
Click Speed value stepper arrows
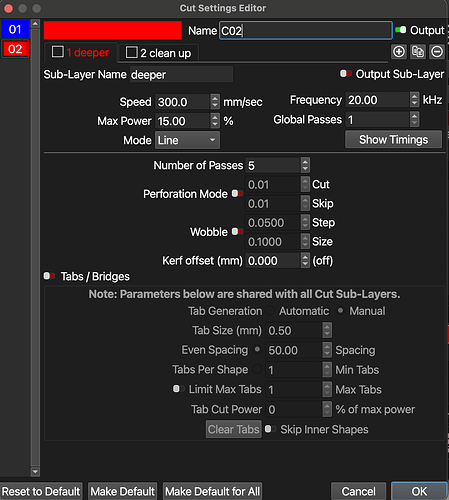coord(215,102)
